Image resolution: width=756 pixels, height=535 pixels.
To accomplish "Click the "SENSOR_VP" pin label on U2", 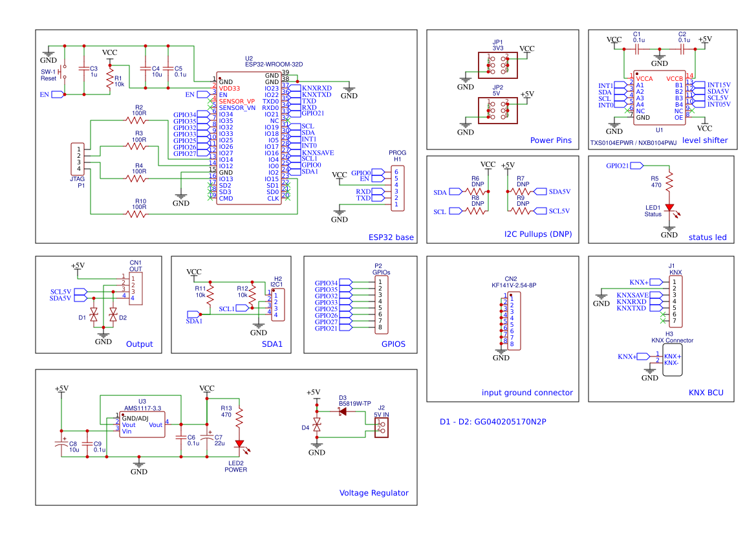I will (x=237, y=102).
